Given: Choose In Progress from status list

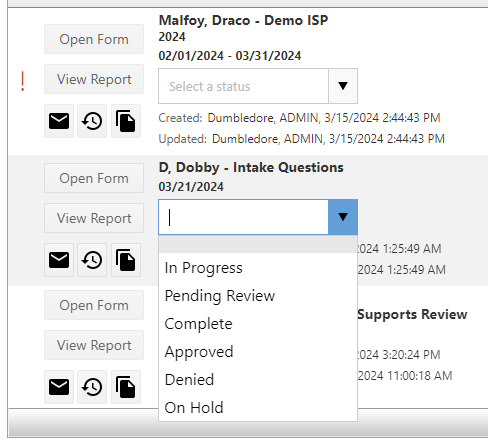Looking at the screenshot, I should (x=258, y=268).
